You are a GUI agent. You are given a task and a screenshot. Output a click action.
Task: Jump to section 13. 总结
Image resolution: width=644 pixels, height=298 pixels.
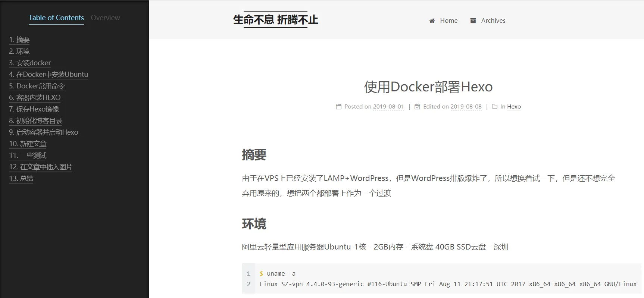tap(21, 179)
